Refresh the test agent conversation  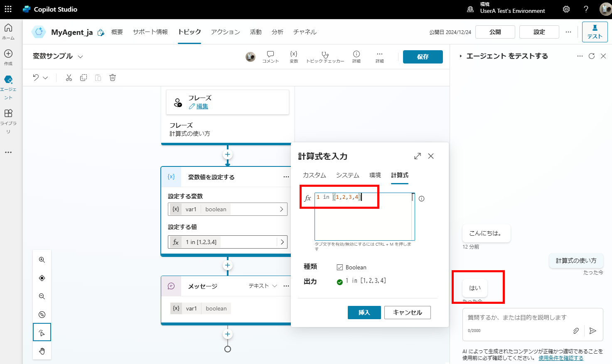point(592,56)
